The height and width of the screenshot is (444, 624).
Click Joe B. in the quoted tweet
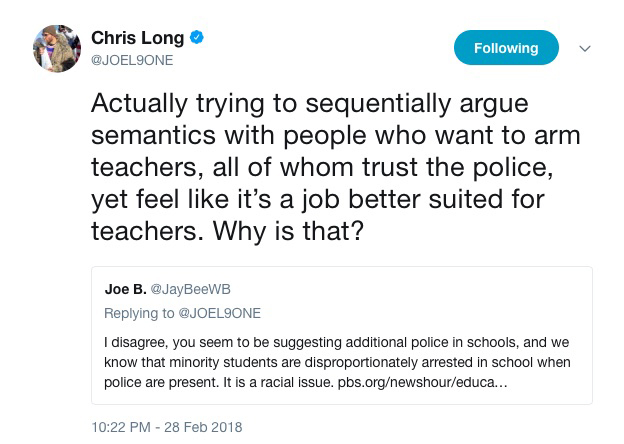click(125, 289)
